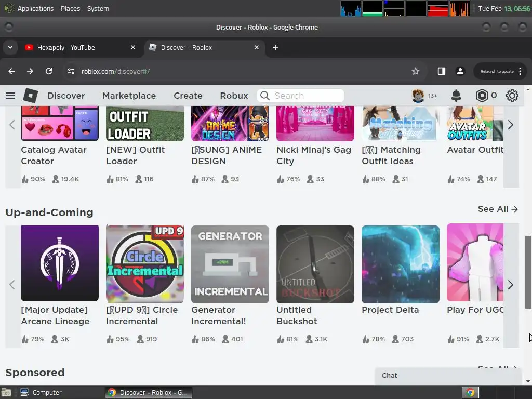Open the Applications menu
532x399 pixels.
pos(36,8)
